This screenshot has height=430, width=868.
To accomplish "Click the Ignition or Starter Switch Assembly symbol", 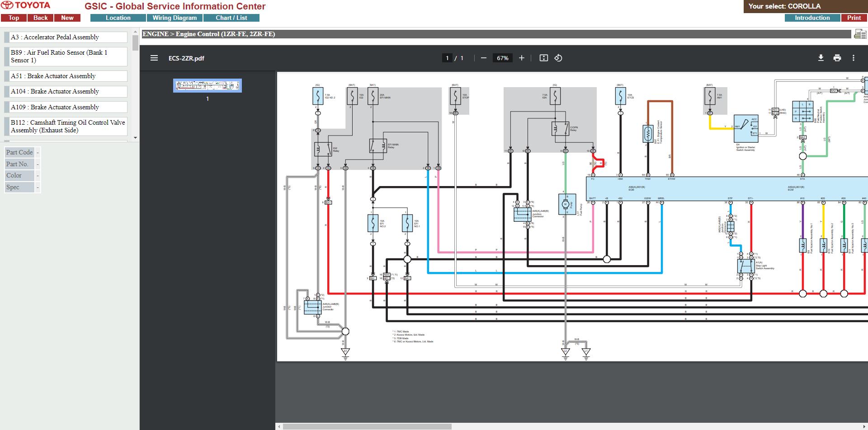I will click(746, 129).
